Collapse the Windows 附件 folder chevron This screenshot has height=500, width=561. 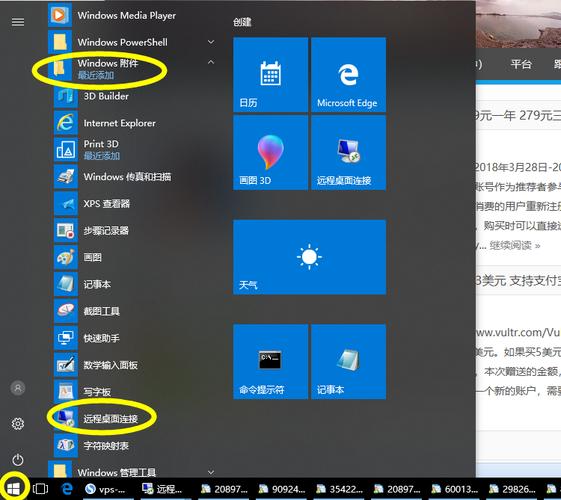coord(211,62)
